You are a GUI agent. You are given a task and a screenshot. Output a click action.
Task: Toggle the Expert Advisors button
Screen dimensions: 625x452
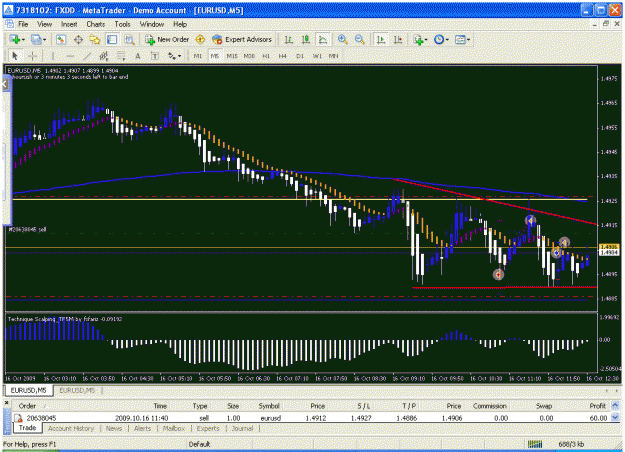pos(242,39)
